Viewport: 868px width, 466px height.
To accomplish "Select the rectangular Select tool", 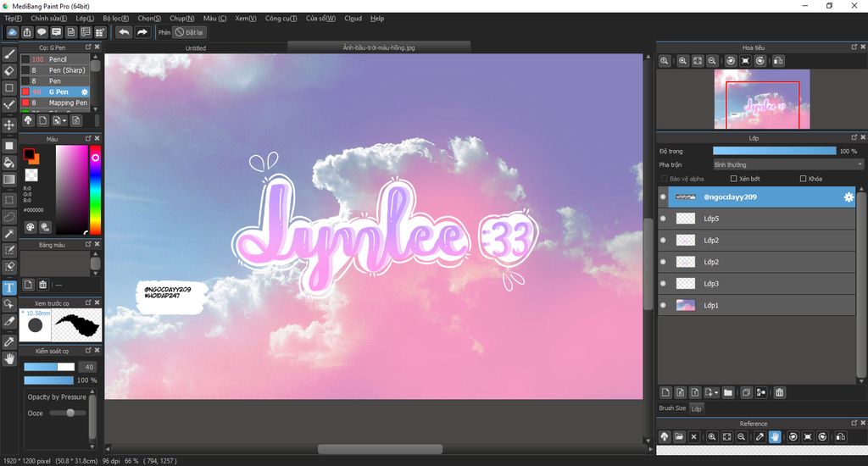I will pyautogui.click(x=9, y=200).
